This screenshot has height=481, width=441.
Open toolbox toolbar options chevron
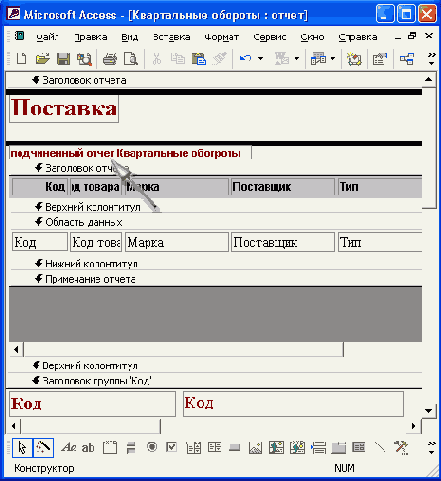(431, 448)
